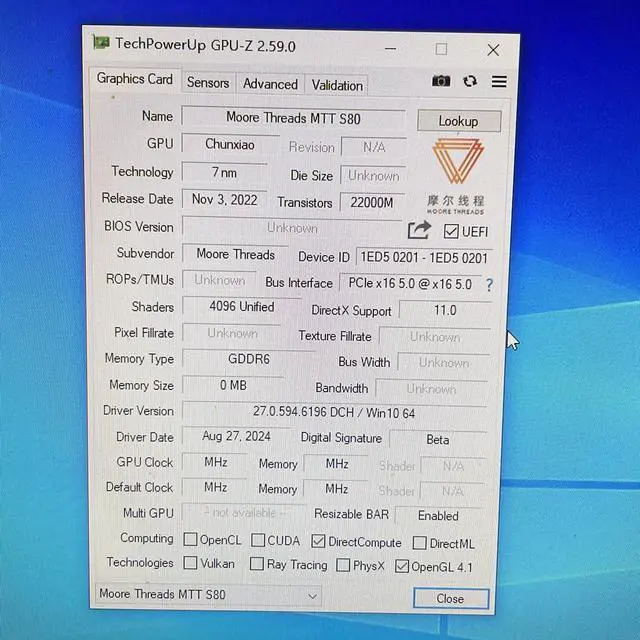The image size is (640, 640).
Task: Open the hamburger menu icon
Action: [499, 82]
